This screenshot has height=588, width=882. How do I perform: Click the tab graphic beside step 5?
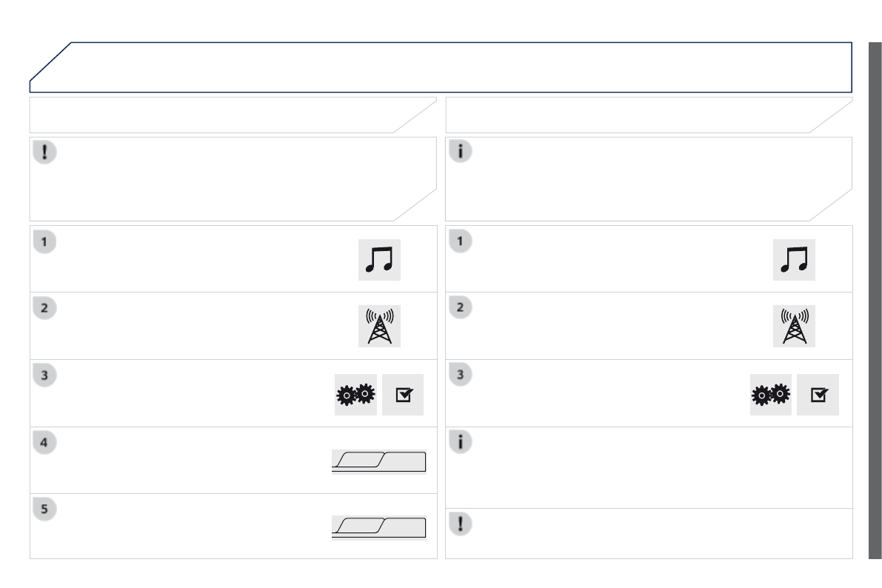coord(379,527)
